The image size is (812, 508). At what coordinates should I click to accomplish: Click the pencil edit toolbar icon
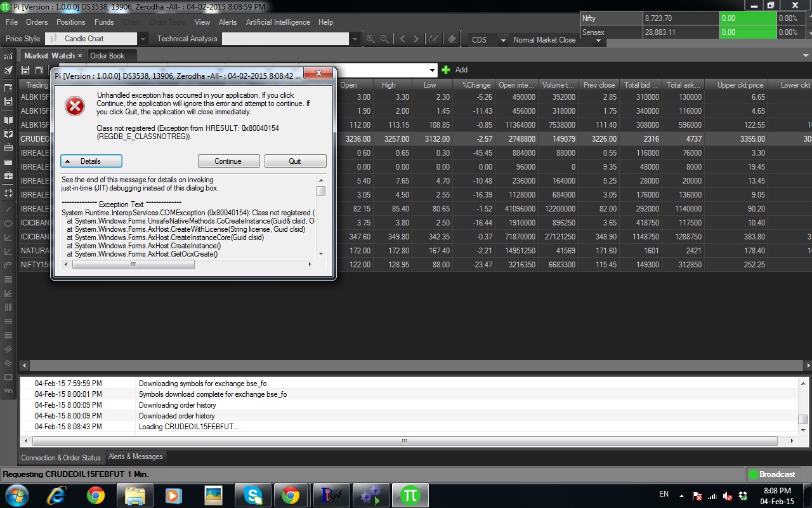coord(434,39)
